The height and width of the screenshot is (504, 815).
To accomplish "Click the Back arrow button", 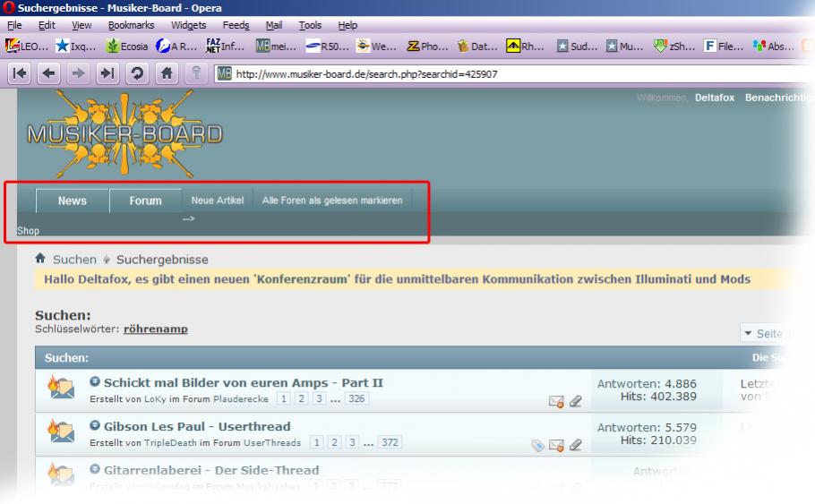I will [48, 73].
